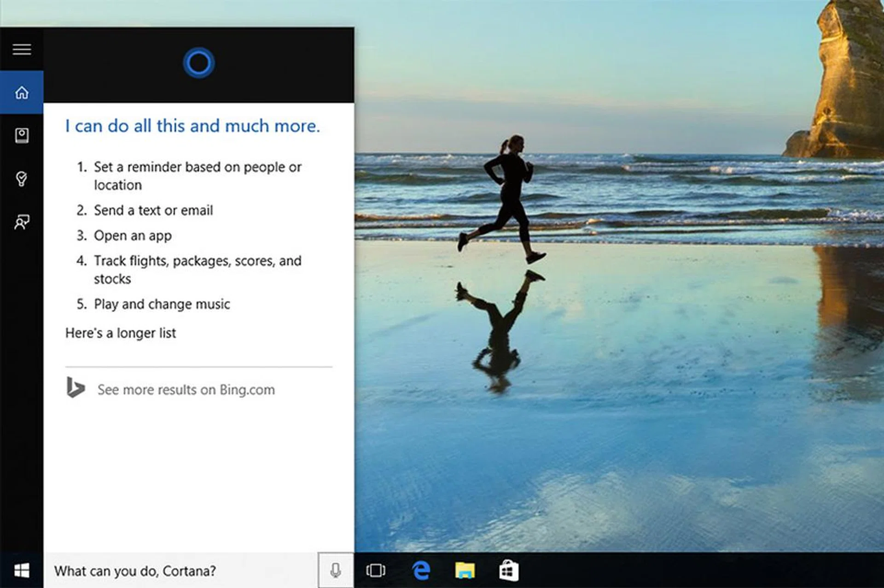Select 'Open an app' list item
This screenshot has height=588, width=884.
tap(133, 236)
